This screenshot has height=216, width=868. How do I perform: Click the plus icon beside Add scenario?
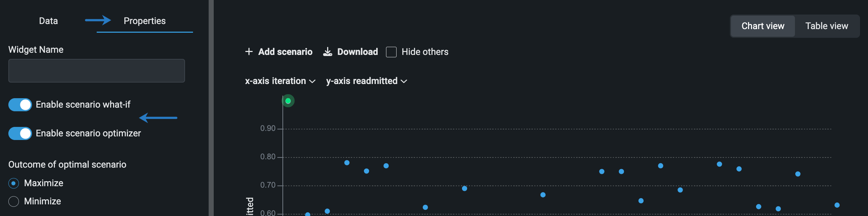249,52
